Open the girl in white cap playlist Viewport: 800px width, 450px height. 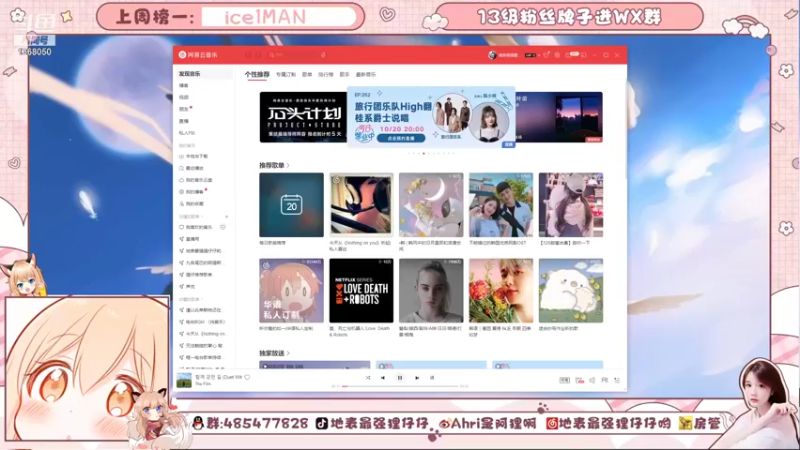[571, 205]
